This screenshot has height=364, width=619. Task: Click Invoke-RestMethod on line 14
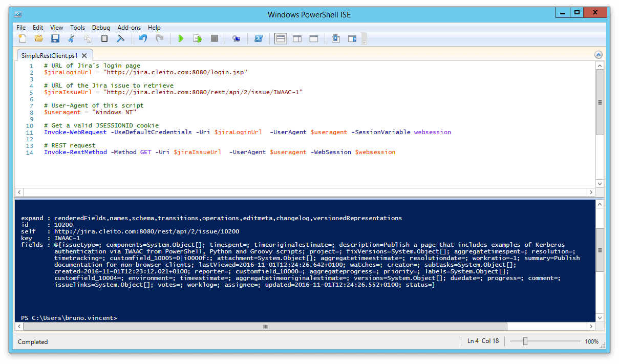(x=75, y=152)
